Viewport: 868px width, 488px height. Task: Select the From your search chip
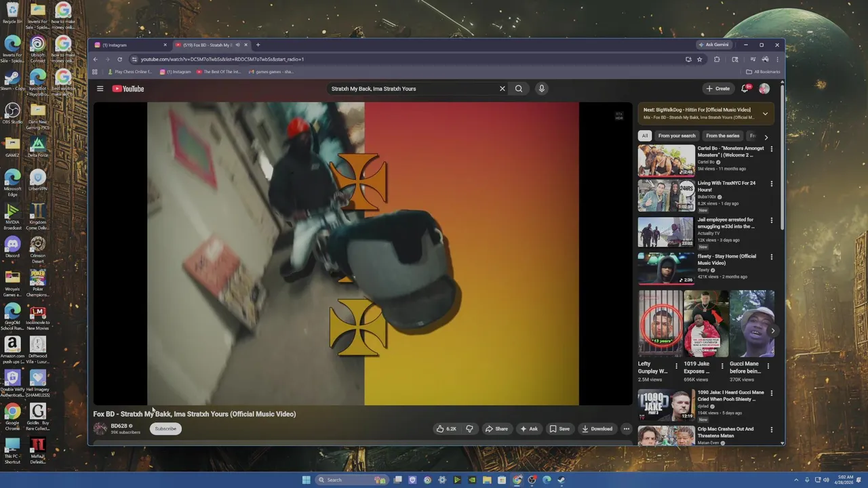coord(677,136)
